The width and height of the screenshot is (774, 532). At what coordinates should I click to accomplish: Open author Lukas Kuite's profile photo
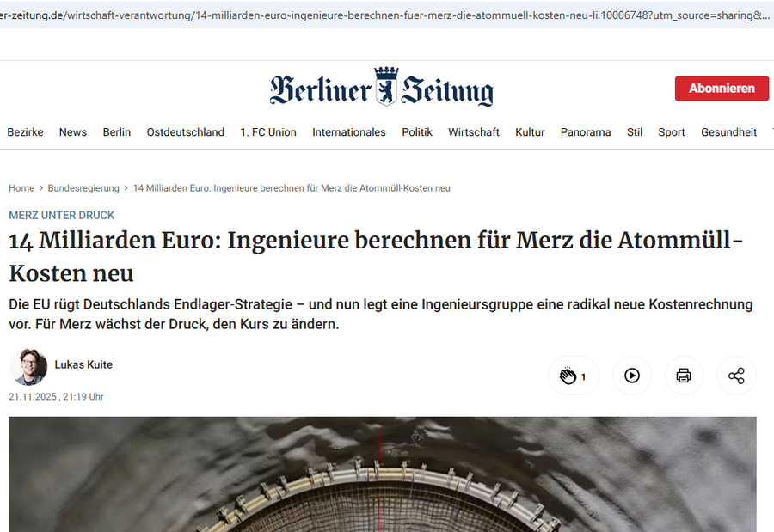click(x=28, y=365)
